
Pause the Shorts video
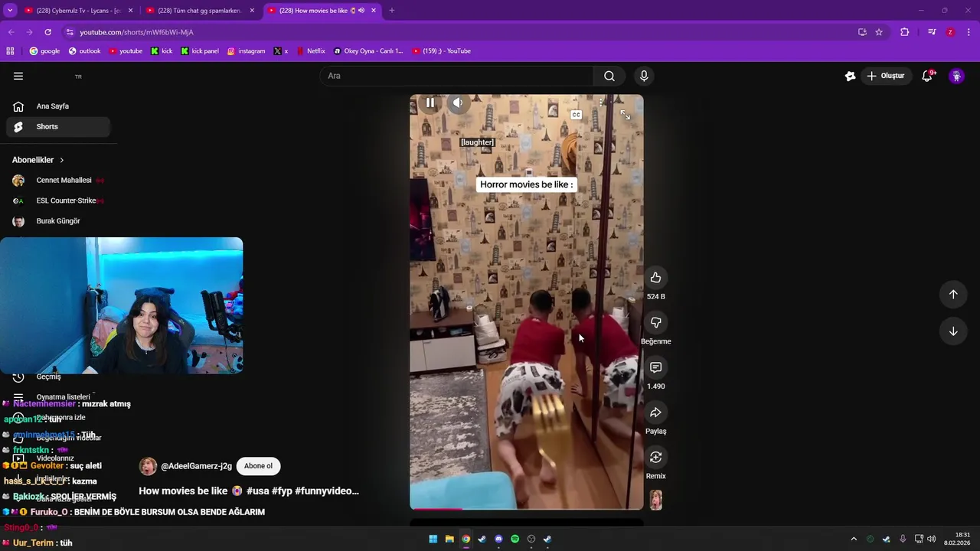(x=430, y=103)
